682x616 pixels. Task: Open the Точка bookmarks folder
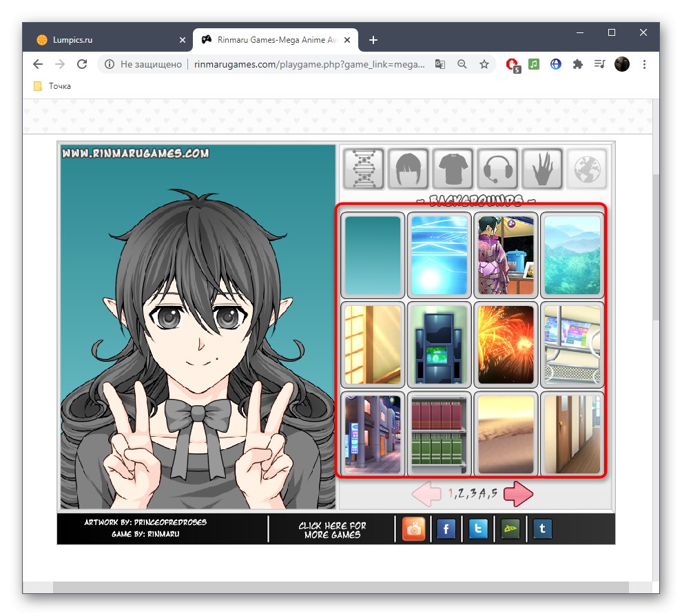(x=52, y=86)
